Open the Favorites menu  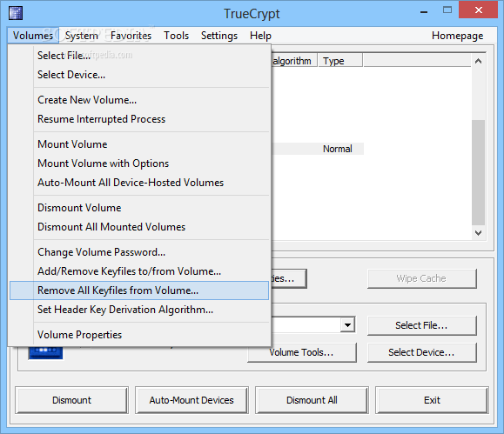(131, 36)
